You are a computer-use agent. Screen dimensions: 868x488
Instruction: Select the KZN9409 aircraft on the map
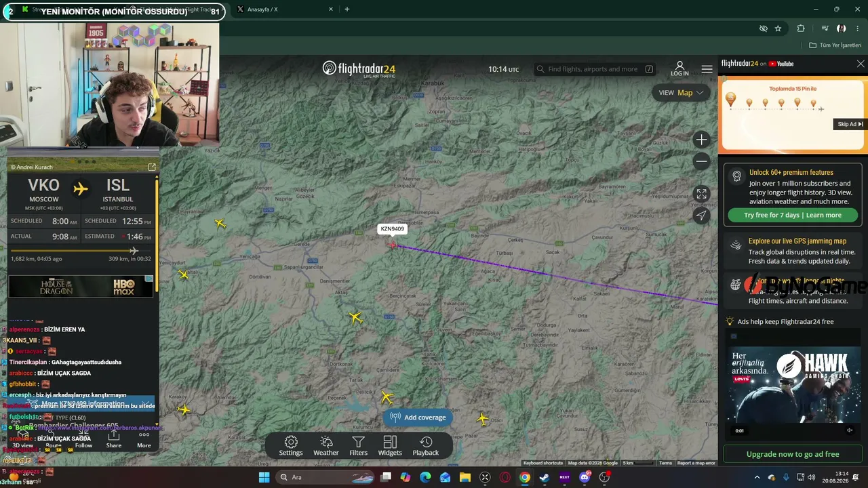pyautogui.click(x=392, y=244)
